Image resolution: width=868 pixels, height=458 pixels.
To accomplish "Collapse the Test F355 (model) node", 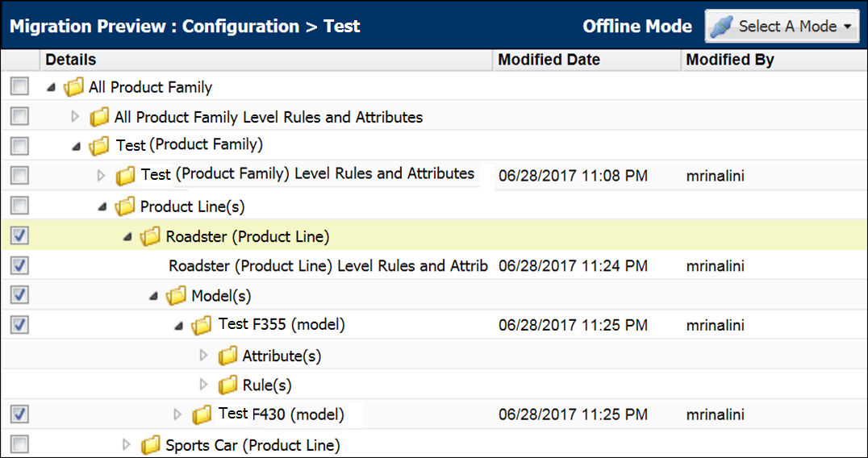I will point(178,326).
